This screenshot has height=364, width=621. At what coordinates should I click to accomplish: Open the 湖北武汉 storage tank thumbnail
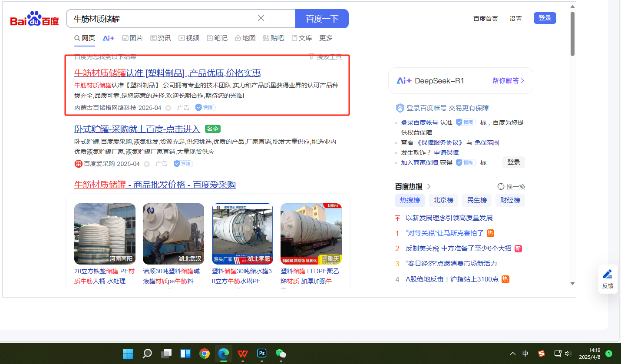(x=173, y=234)
